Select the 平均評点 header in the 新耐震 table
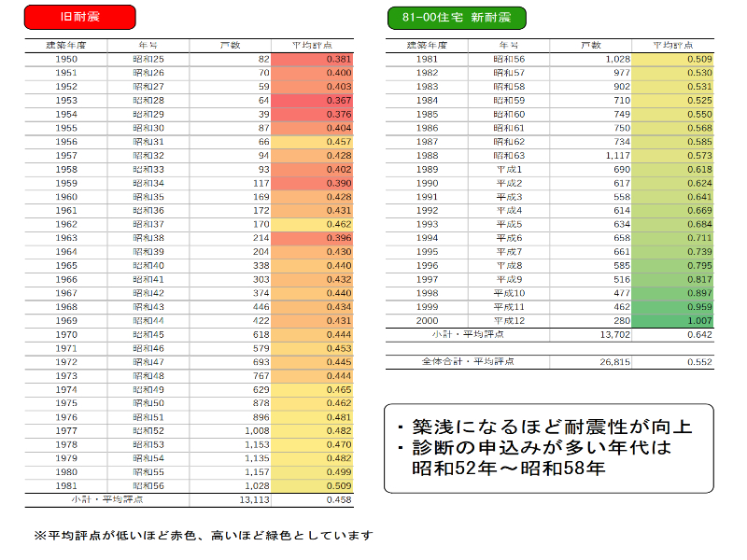 672,45
